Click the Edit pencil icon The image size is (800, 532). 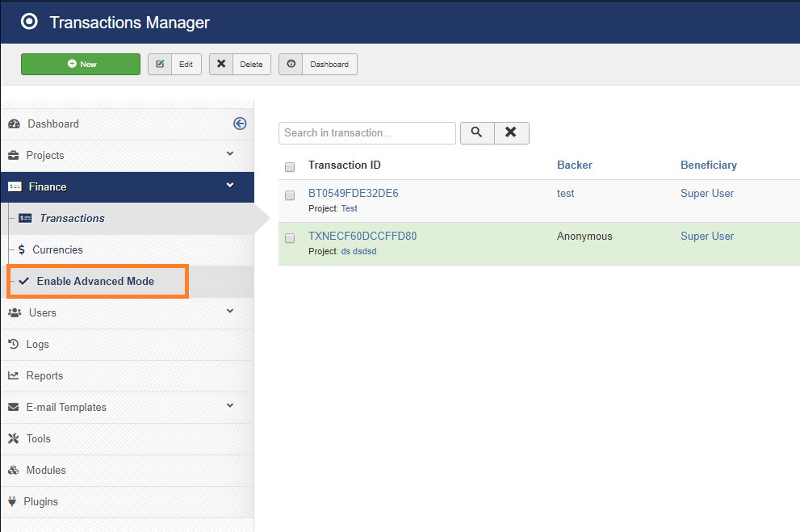pyautogui.click(x=160, y=65)
